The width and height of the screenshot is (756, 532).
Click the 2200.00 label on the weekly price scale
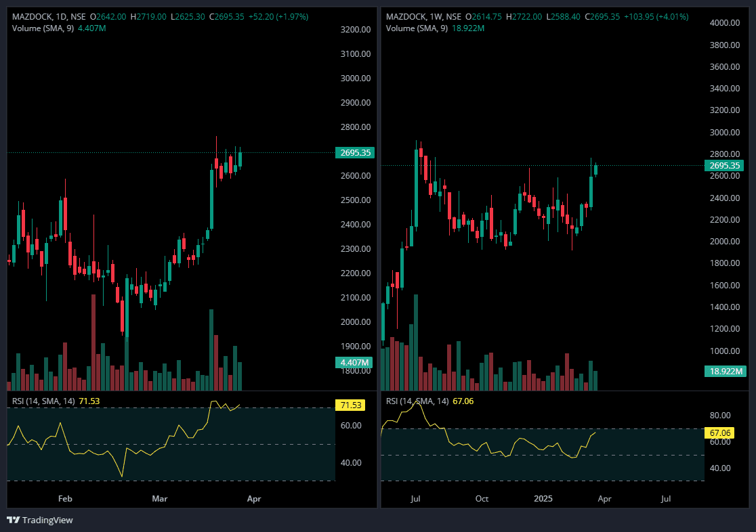725,220
